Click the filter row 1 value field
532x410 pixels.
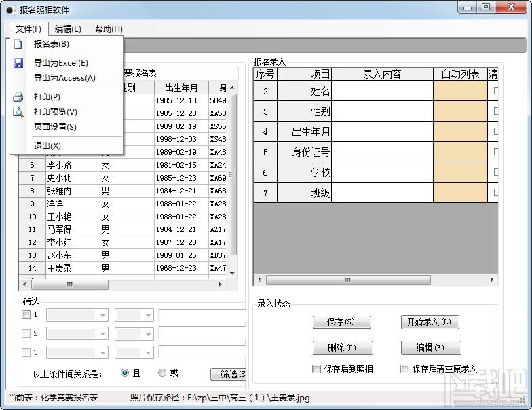click(x=202, y=315)
